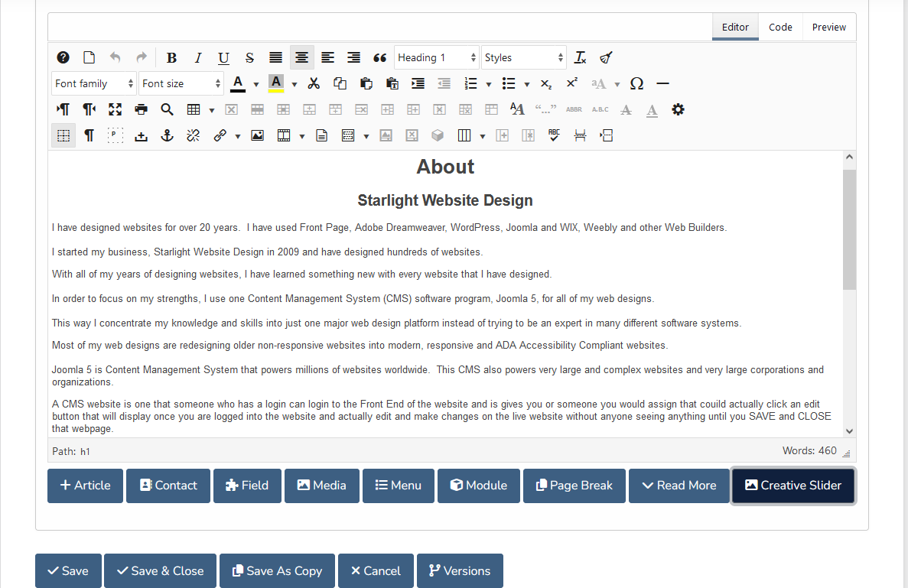Apply yellow highlight color swatch
Image resolution: width=908 pixels, height=588 pixels.
coord(276,83)
